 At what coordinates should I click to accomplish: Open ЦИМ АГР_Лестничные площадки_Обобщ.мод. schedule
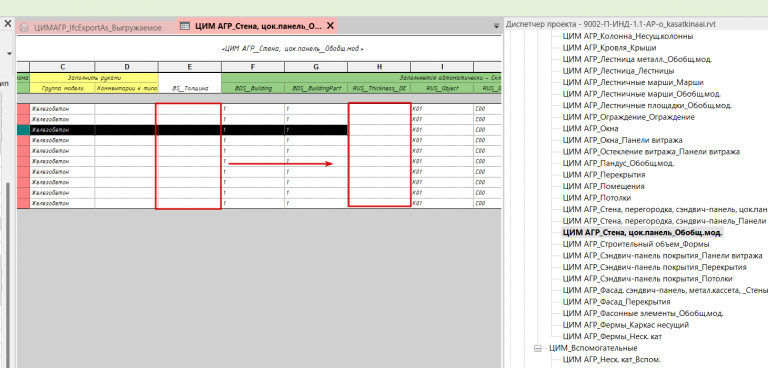pyautogui.click(x=647, y=106)
